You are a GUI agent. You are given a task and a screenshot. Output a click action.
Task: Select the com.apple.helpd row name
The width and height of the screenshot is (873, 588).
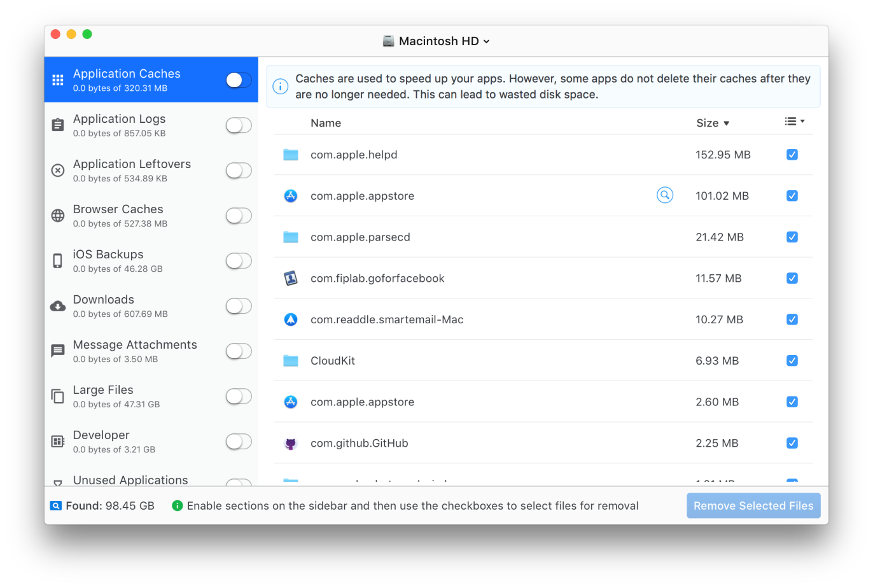(354, 155)
